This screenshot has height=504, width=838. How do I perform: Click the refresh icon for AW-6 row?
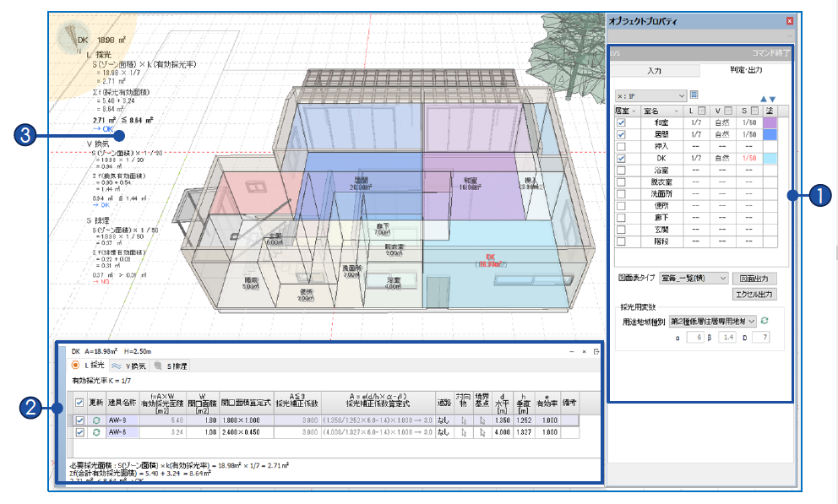[96, 432]
